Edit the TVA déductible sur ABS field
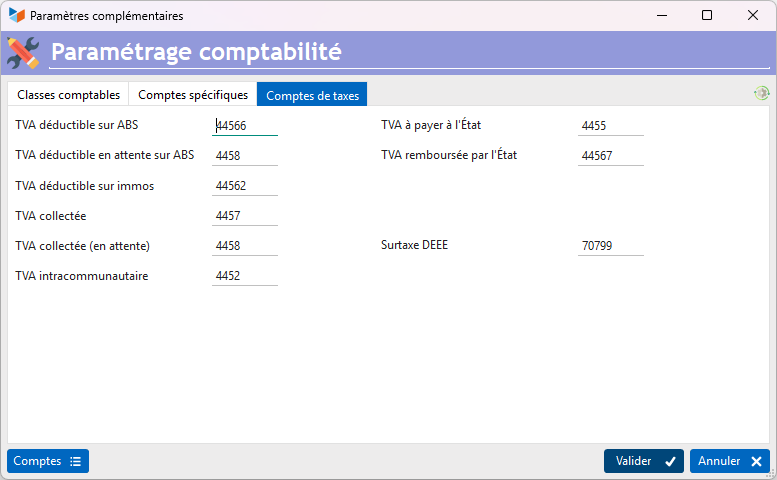Viewport: 777px width, 480px height. [x=245, y=126]
